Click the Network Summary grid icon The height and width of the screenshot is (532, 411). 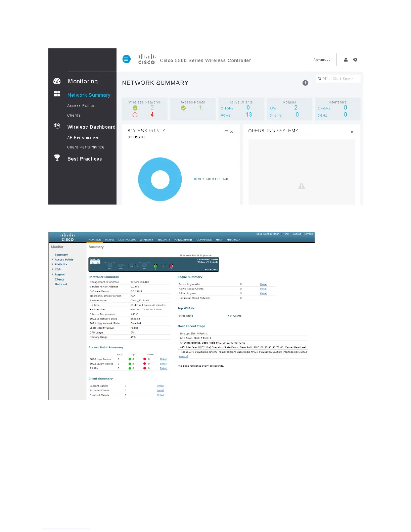click(57, 94)
